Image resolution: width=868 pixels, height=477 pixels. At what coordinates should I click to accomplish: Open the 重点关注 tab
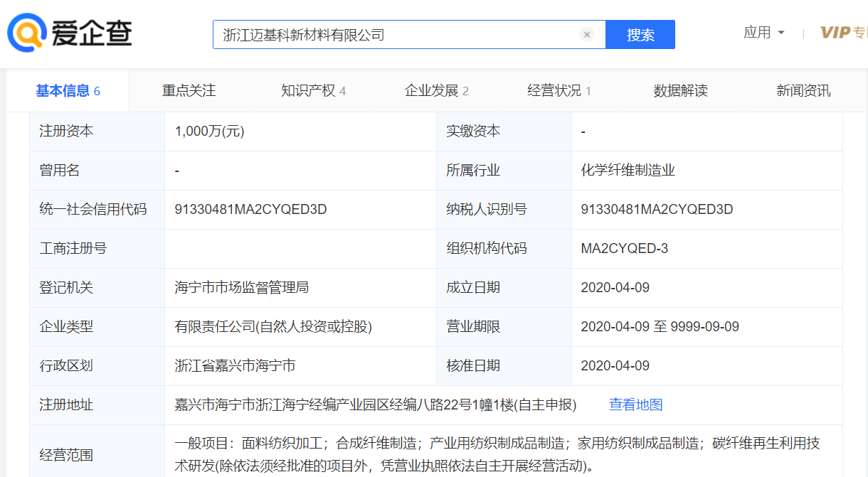click(189, 91)
